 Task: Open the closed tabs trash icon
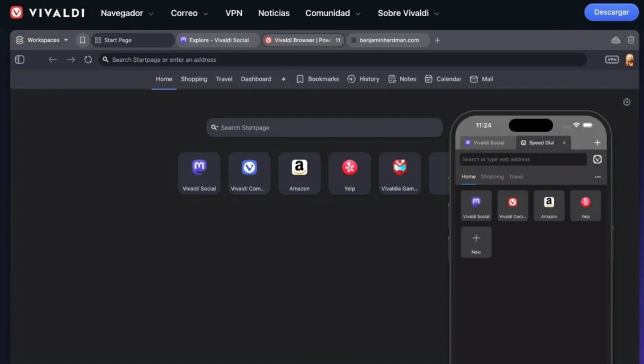point(631,40)
